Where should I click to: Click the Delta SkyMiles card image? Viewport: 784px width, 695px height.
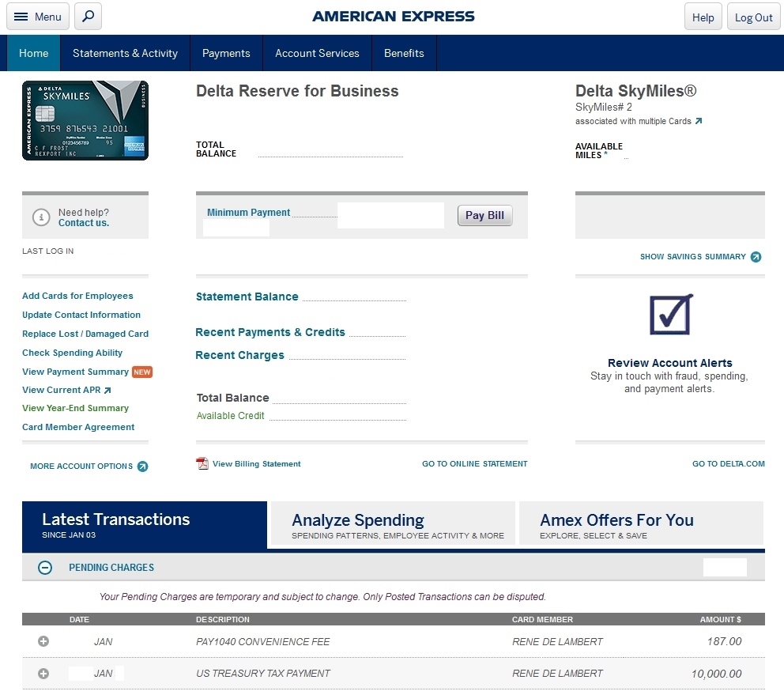85,121
